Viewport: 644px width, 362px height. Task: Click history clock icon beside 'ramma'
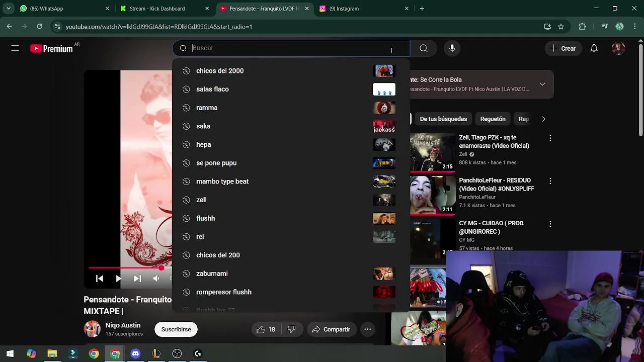pyautogui.click(x=186, y=108)
